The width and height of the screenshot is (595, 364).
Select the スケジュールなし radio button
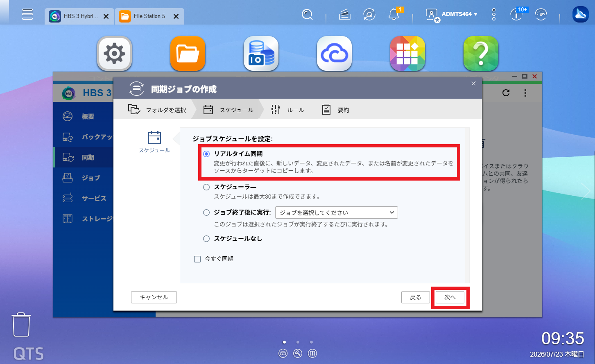pos(206,239)
